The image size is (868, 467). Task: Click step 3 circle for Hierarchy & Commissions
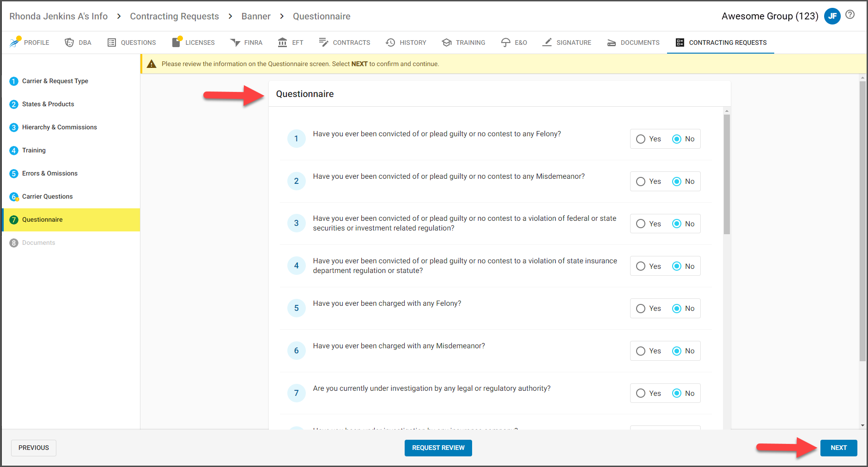click(x=14, y=127)
